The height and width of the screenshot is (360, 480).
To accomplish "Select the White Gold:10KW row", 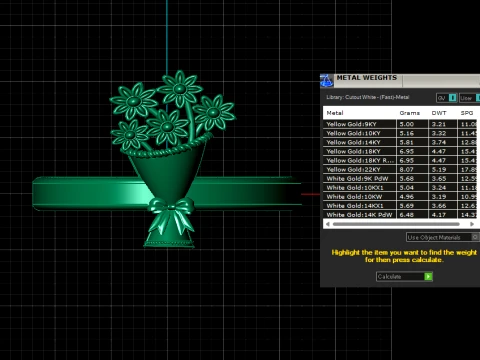I will coord(400,196).
